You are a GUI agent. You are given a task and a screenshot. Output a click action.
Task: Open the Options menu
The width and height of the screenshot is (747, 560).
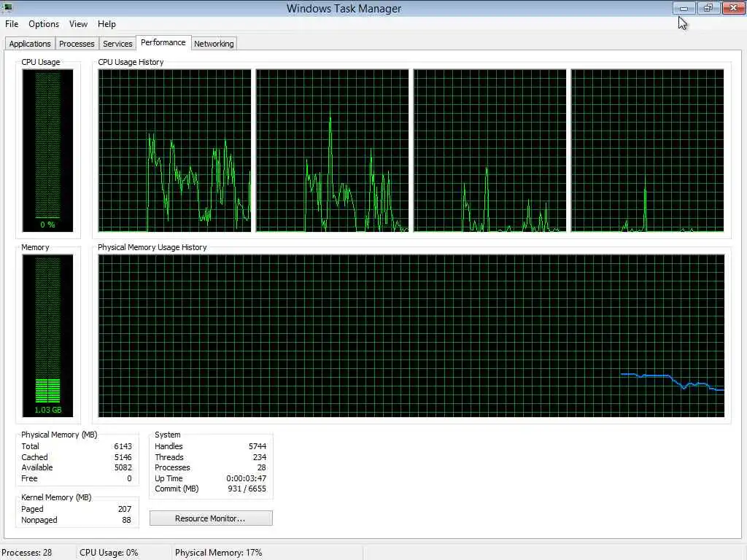click(44, 24)
